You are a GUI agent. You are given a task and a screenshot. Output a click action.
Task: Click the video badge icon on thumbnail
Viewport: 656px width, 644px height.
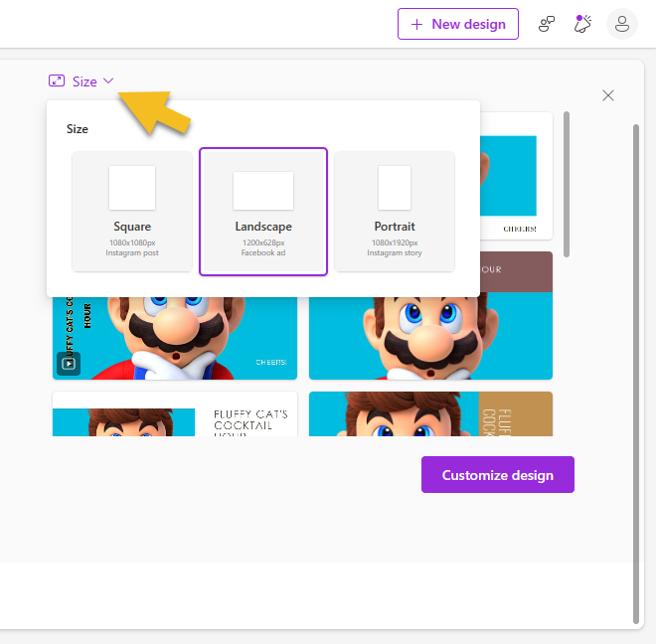tap(69, 364)
